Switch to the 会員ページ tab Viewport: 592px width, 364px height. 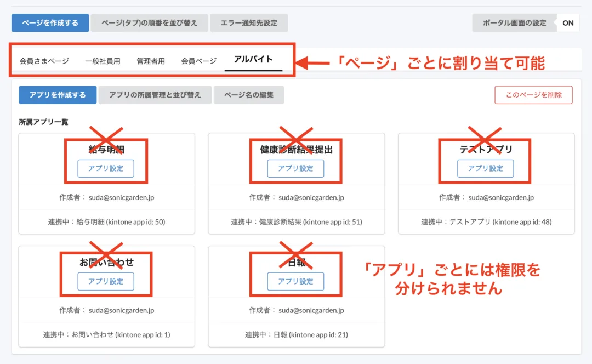199,61
